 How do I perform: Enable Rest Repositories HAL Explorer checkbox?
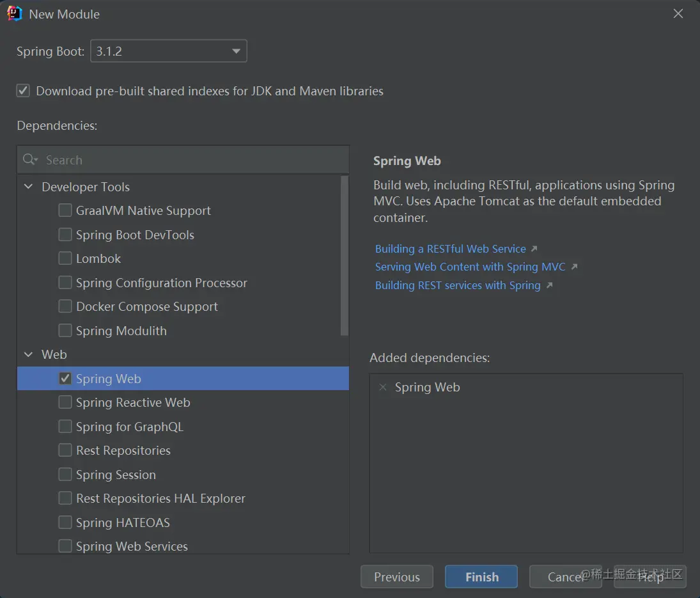point(65,498)
